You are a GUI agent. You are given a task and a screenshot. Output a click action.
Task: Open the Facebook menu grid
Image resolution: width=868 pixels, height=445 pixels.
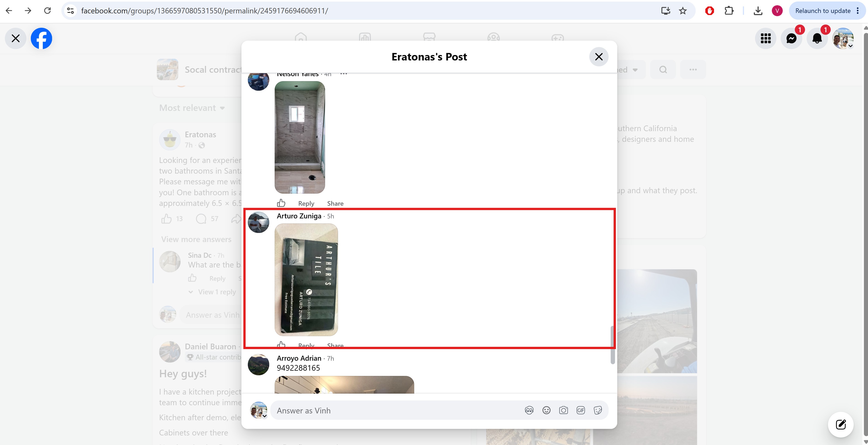(765, 38)
